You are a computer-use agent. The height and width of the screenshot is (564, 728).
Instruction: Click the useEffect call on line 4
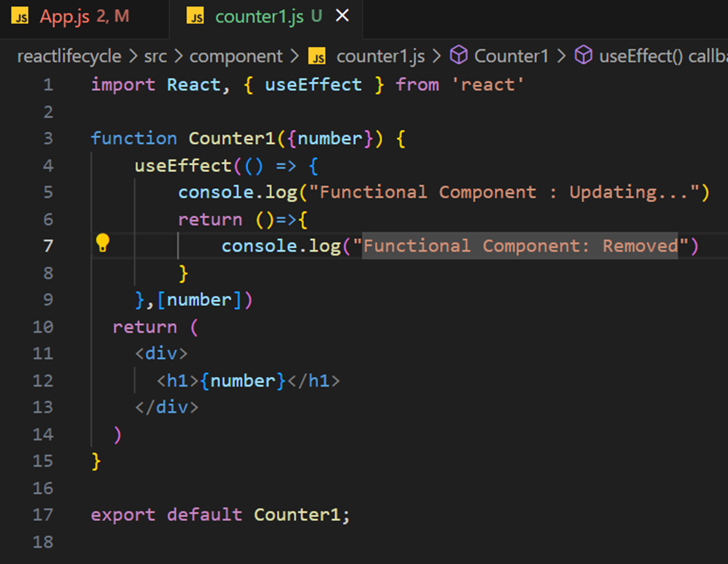point(183,166)
